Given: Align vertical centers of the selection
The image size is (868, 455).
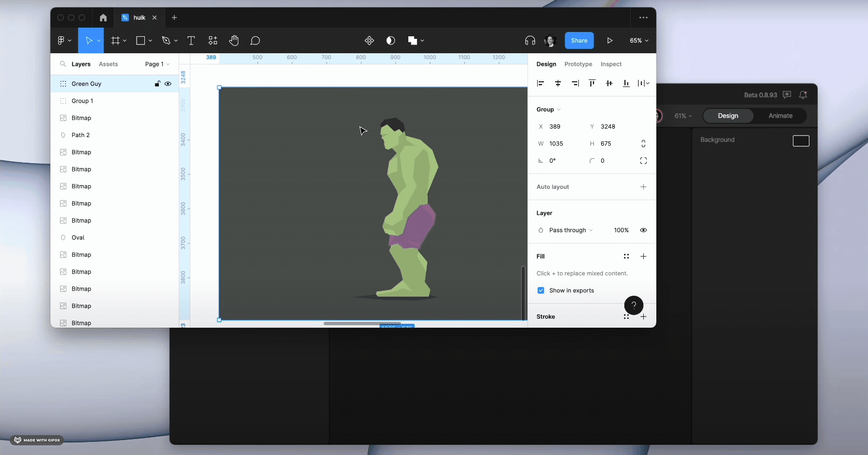Looking at the screenshot, I should (x=609, y=83).
